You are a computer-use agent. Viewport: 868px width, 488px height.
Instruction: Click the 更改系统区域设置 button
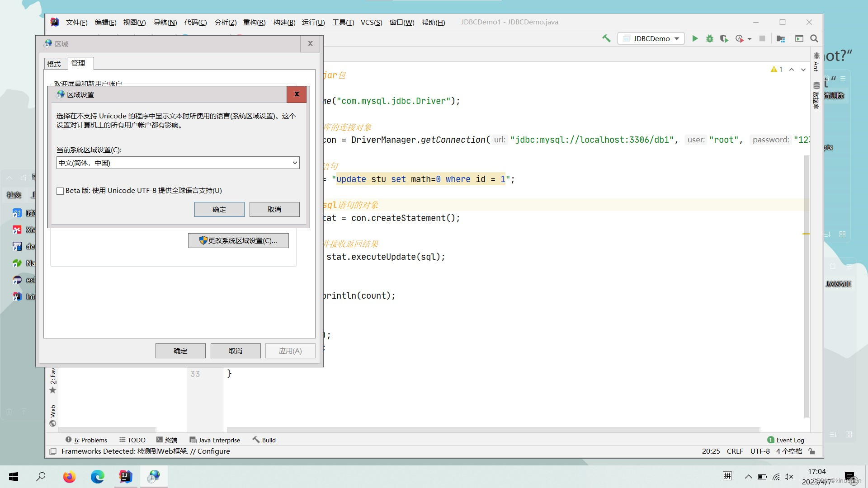[x=238, y=240]
